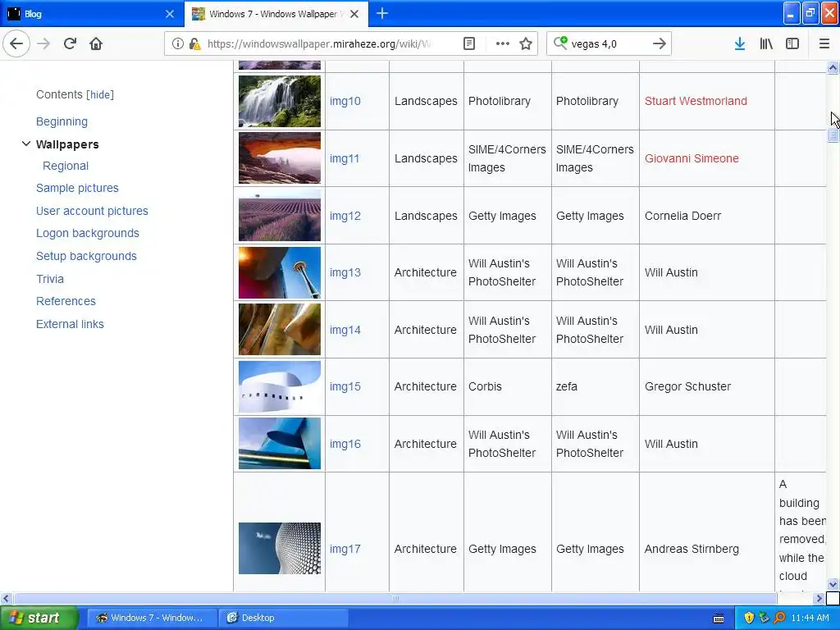Click the orange magnifier tray icon
Image resolution: width=840 pixels, height=630 pixels.
tap(779, 618)
